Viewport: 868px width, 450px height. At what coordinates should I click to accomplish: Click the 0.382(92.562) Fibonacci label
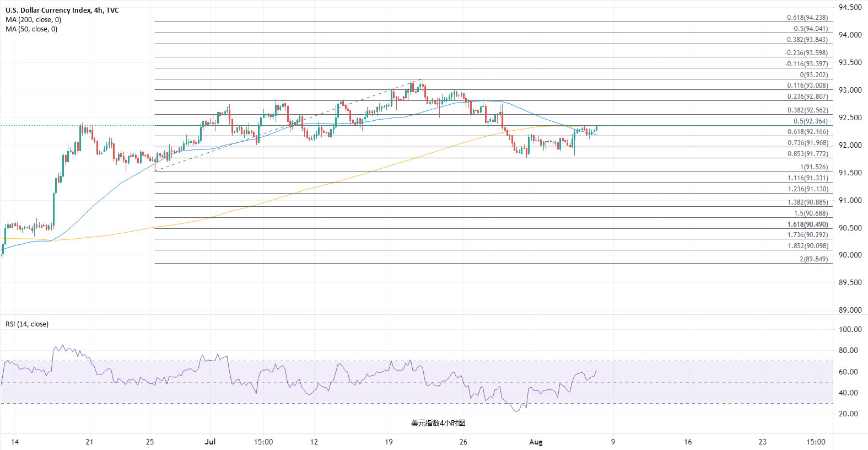point(807,110)
